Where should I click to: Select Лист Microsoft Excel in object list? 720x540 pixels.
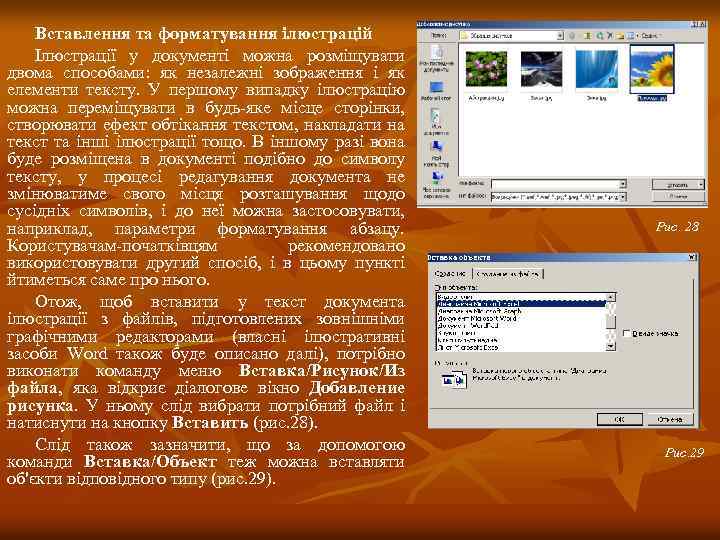click(521, 348)
